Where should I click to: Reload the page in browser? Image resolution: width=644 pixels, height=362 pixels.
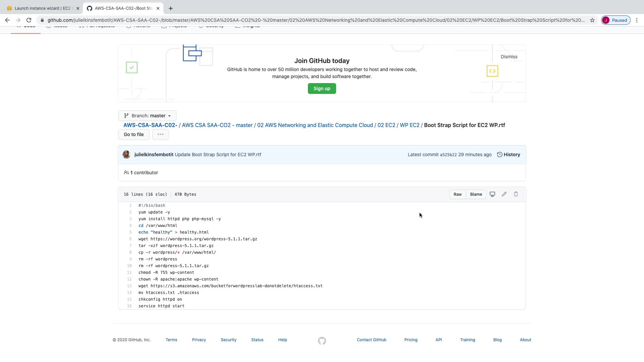29,20
